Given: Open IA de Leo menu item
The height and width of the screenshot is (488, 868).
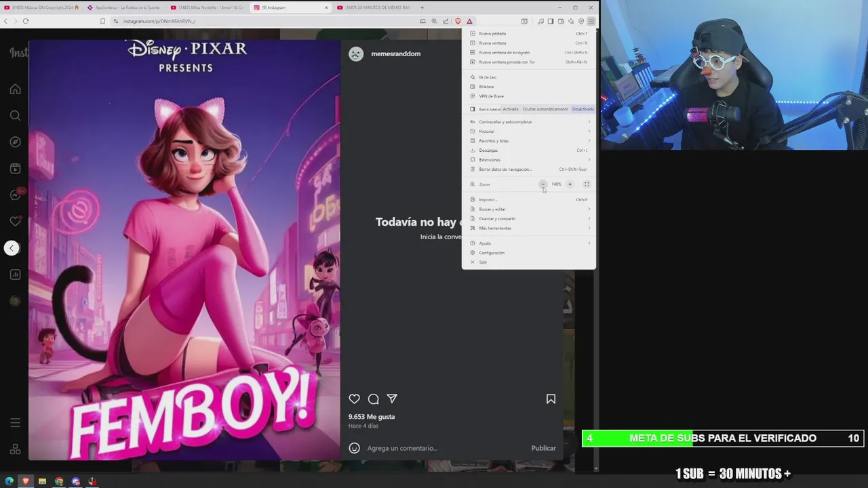Looking at the screenshot, I should (529, 77).
